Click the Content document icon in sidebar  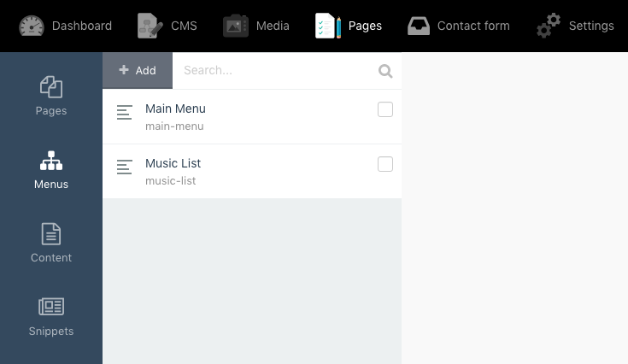click(x=51, y=233)
